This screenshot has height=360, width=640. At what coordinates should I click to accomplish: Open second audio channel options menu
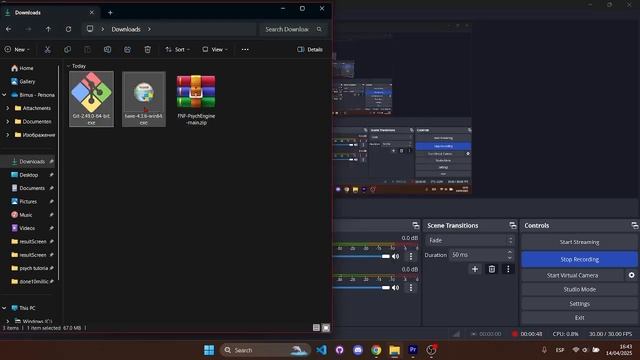tap(411, 288)
